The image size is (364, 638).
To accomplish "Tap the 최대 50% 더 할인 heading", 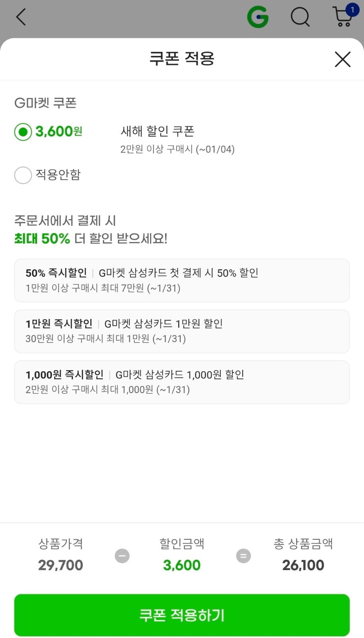I will [91, 239].
